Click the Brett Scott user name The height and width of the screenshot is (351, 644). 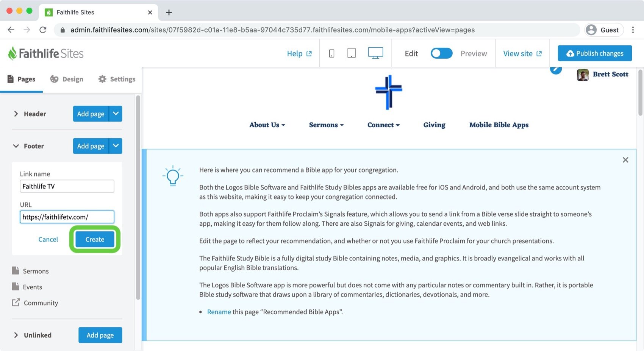click(x=610, y=74)
